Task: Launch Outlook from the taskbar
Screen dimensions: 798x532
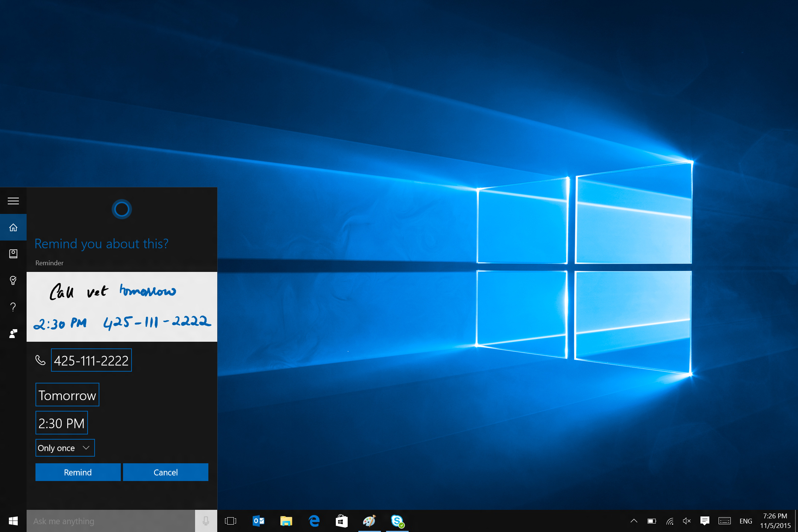Action: (x=258, y=521)
